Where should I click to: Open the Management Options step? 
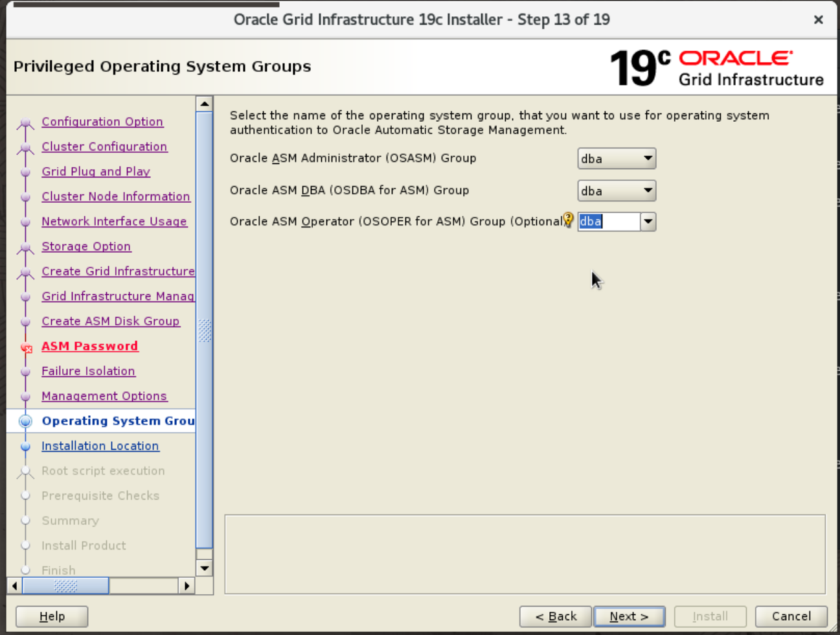pos(104,396)
